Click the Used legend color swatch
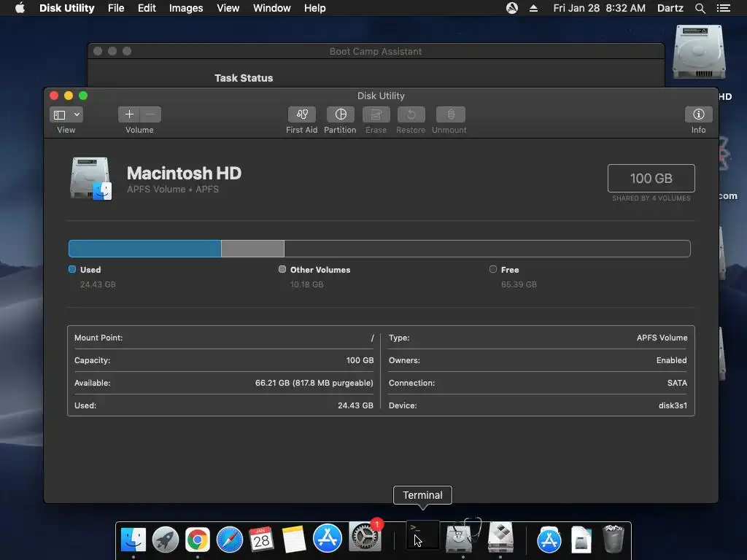The height and width of the screenshot is (560, 747). tap(72, 269)
